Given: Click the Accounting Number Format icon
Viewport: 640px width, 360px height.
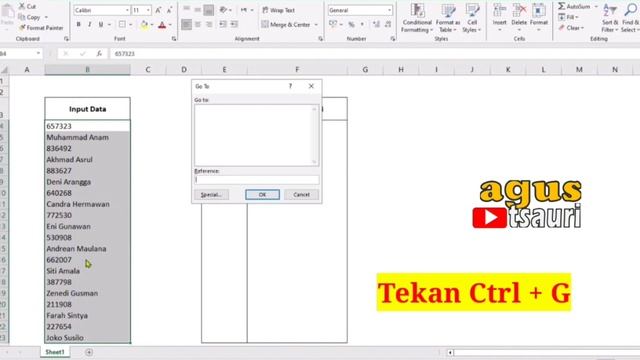Looking at the screenshot, I should (x=333, y=24).
